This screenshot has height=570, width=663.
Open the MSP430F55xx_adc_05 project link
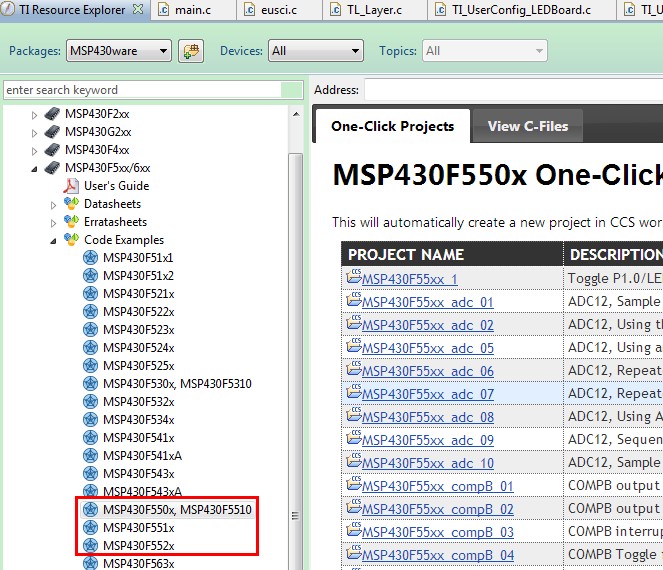[428, 348]
